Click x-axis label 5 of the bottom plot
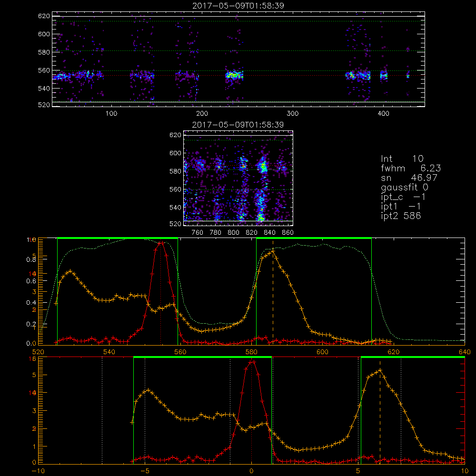Screen dimensions: 476x476 (x=358, y=471)
